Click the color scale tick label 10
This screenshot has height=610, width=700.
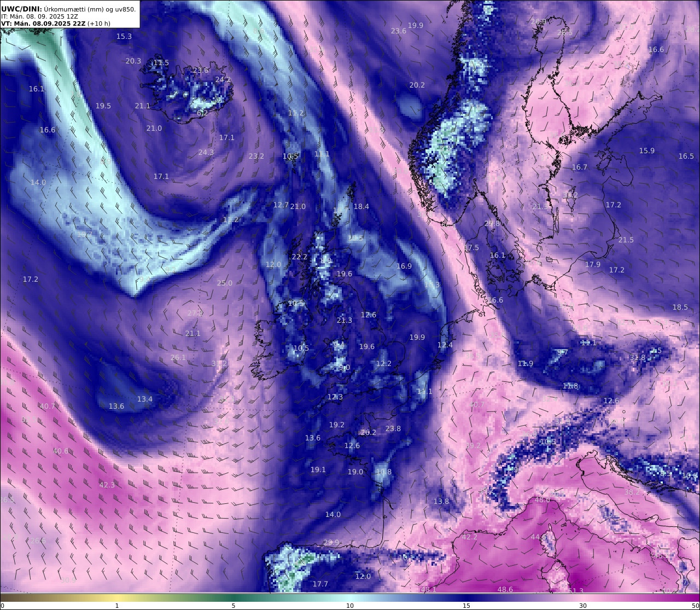[x=350, y=606]
